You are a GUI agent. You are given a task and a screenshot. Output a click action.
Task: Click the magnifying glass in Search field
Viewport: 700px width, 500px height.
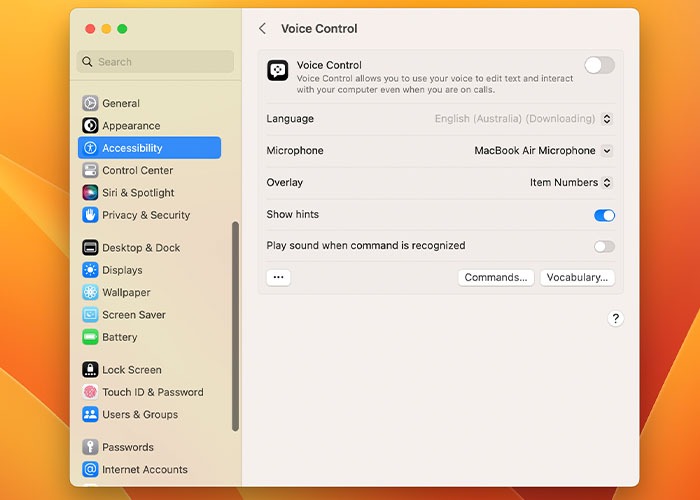pos(88,62)
